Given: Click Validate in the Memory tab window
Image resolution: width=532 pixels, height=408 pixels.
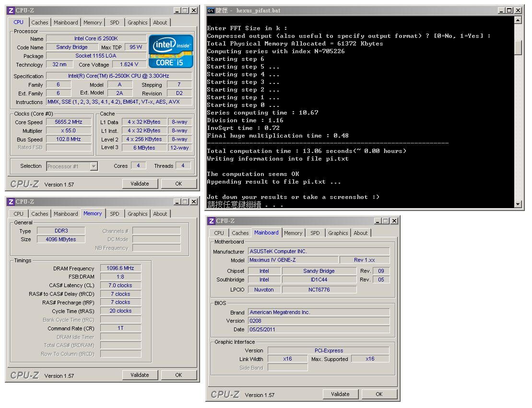Looking at the screenshot, I should tap(140, 375).
